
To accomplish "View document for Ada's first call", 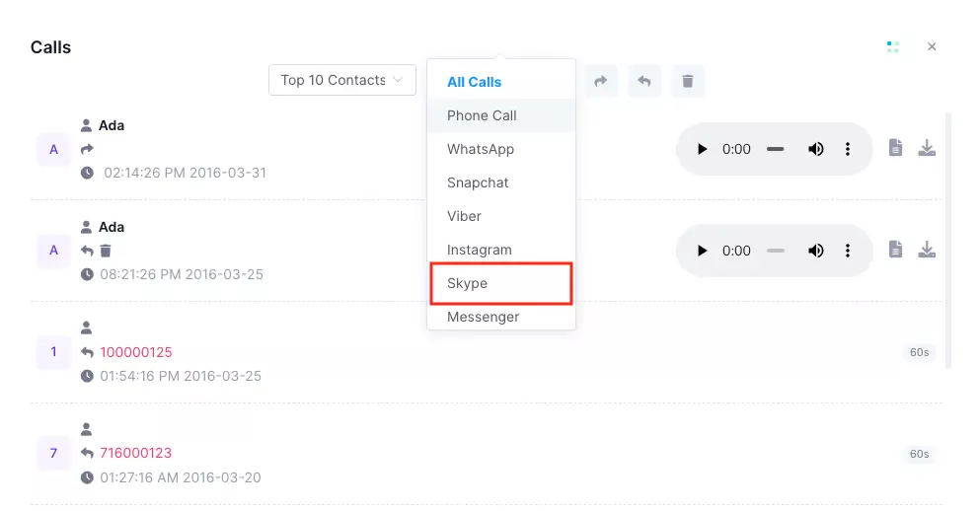I will (x=896, y=147).
